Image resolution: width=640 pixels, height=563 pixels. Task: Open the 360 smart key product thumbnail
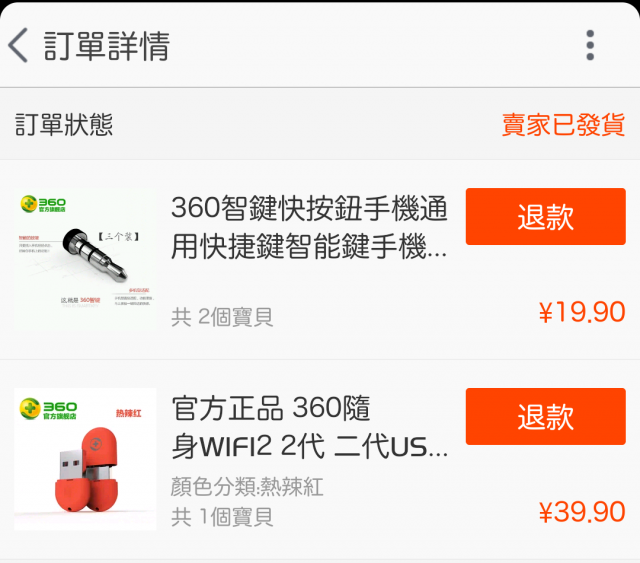[85, 259]
